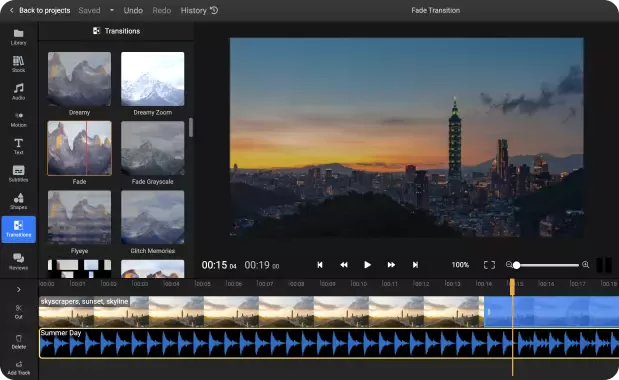Open the Library panel
The image size is (619, 380).
coord(19,37)
